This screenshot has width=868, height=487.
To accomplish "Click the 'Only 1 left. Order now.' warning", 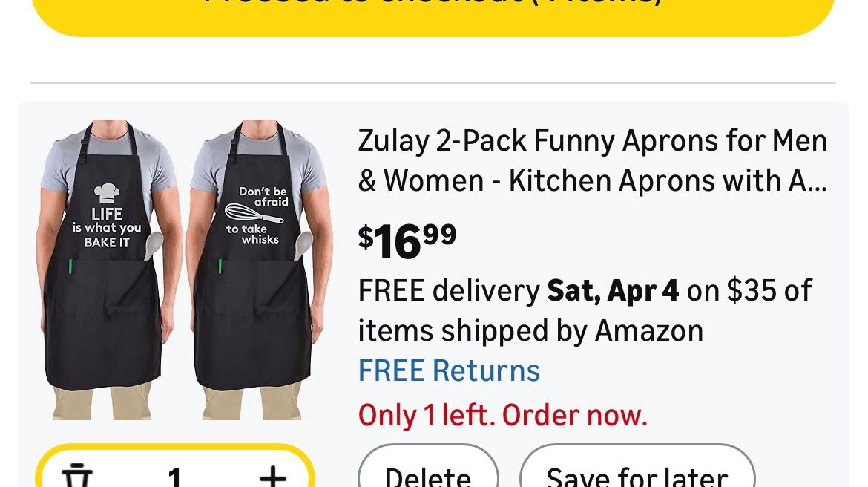I will click(x=503, y=415).
